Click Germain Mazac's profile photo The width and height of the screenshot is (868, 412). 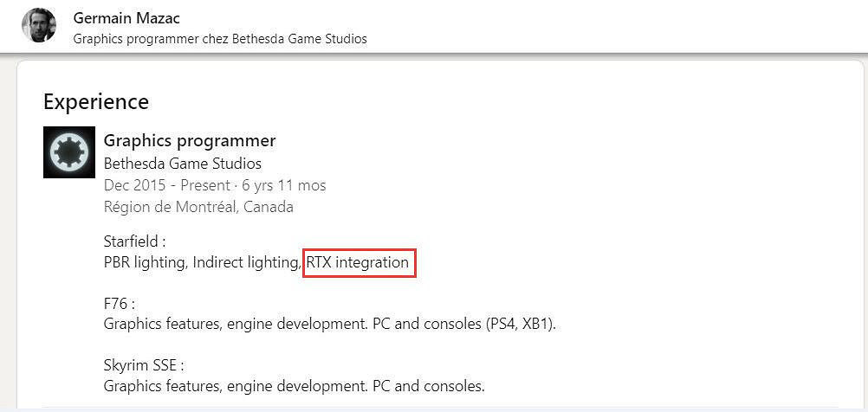[39, 26]
